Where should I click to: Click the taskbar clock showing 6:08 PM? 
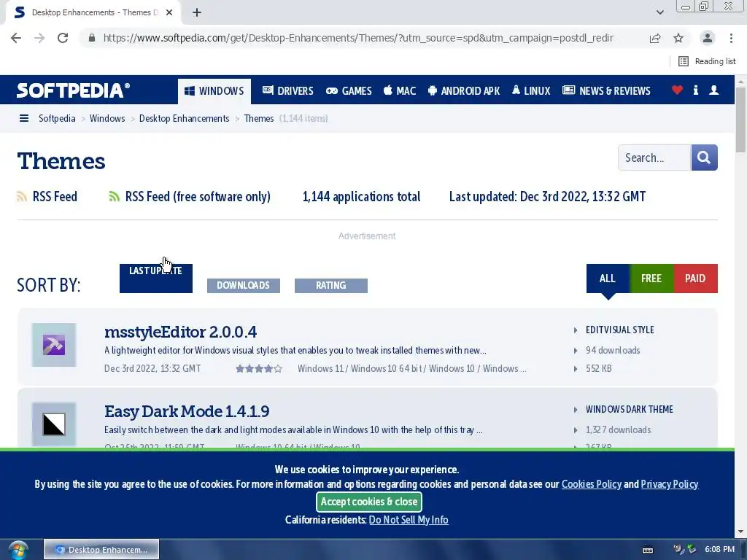point(719,549)
